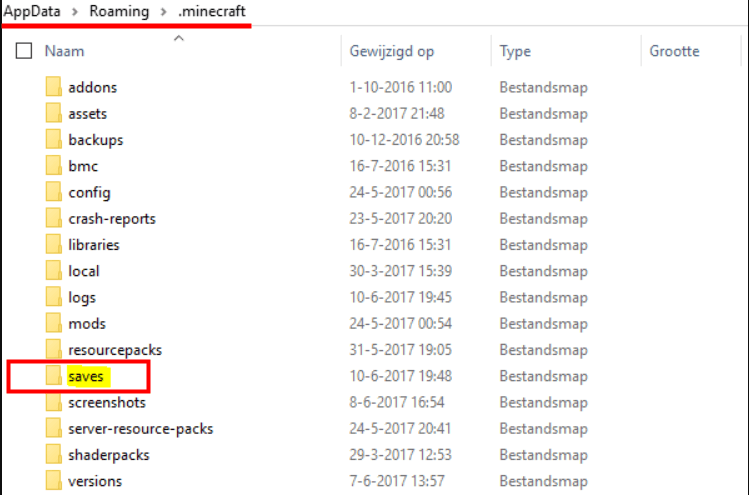Select the 'resourcepacks' folder name
This screenshot has width=749, height=495.
pyautogui.click(x=115, y=350)
